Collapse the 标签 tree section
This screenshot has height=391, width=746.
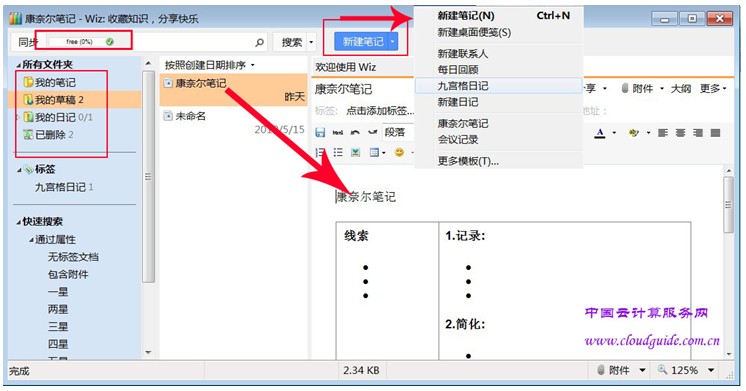[x=19, y=170]
